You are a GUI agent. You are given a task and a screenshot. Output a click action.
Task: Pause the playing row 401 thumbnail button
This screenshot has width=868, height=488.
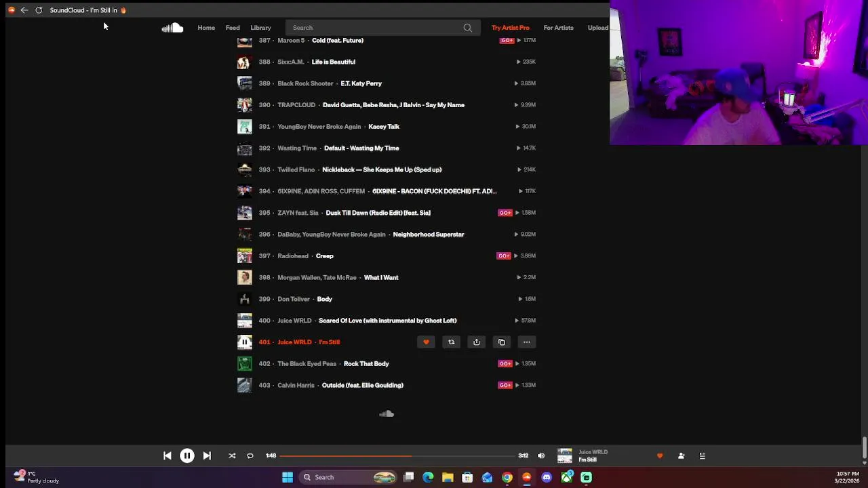tap(245, 342)
